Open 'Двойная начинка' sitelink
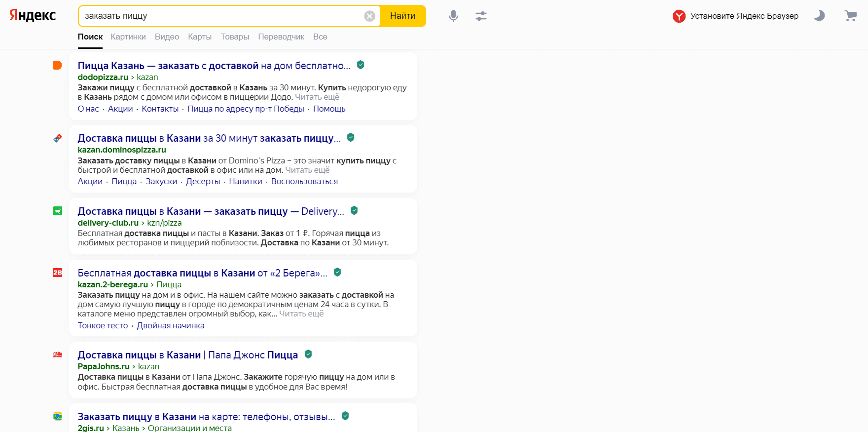 171,325
